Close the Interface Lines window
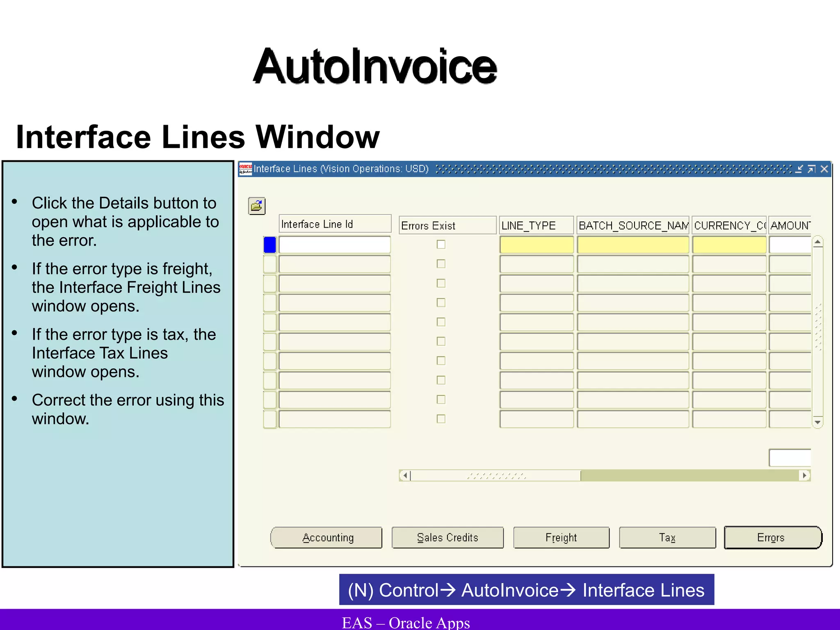Screen dimensions: 840x630 [824, 169]
